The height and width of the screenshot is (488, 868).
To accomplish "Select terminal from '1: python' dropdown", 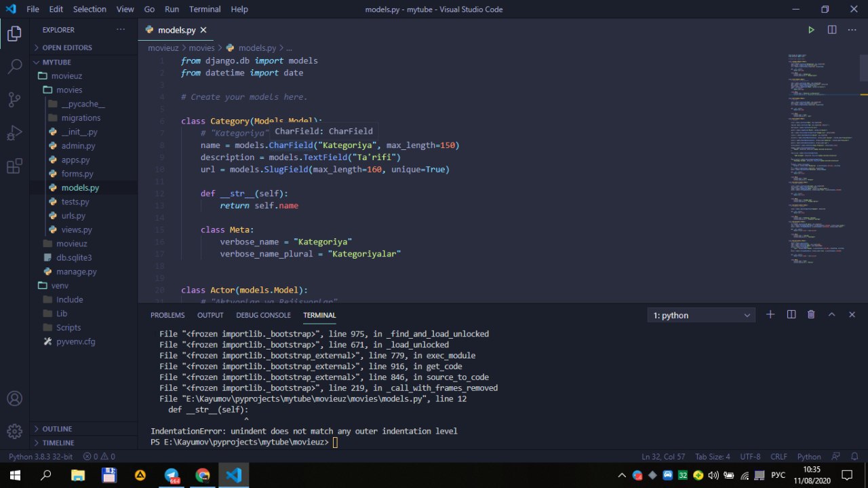I will [701, 315].
